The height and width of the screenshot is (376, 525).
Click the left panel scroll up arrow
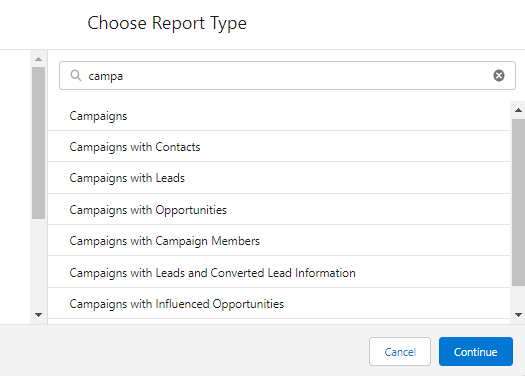point(39,59)
